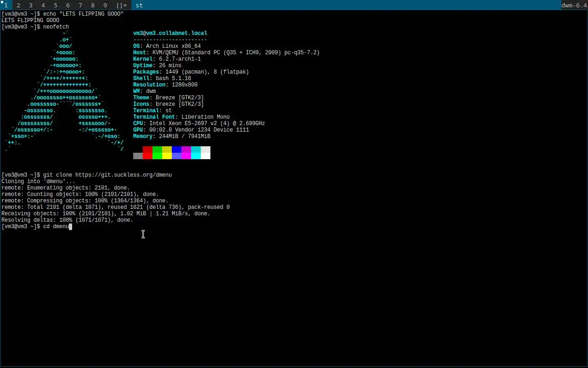
Task: Click the 'Packages: 1449 (pacman)' line
Action: pyautogui.click(x=191, y=72)
